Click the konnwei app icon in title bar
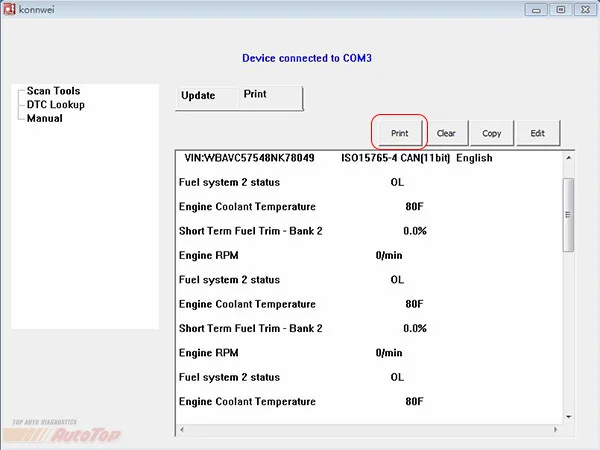Screen dimensions: 600x450 coord(9,9)
